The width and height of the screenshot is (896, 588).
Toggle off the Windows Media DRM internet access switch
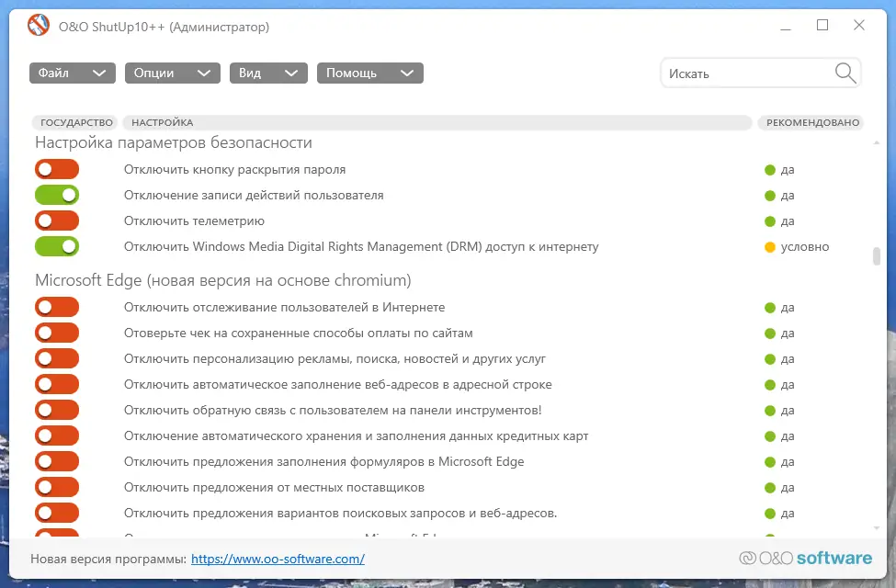click(x=57, y=246)
